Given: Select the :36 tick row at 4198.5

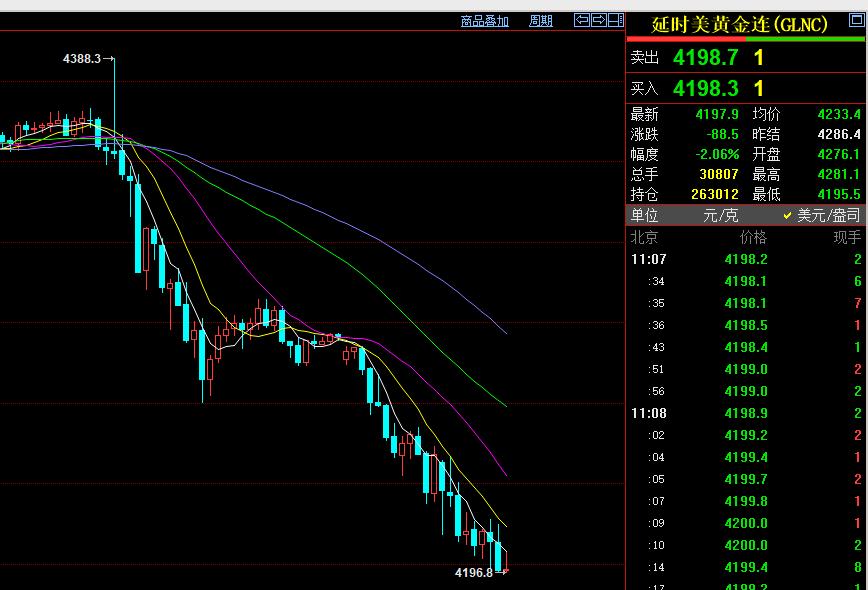Looking at the screenshot, I should click(746, 325).
